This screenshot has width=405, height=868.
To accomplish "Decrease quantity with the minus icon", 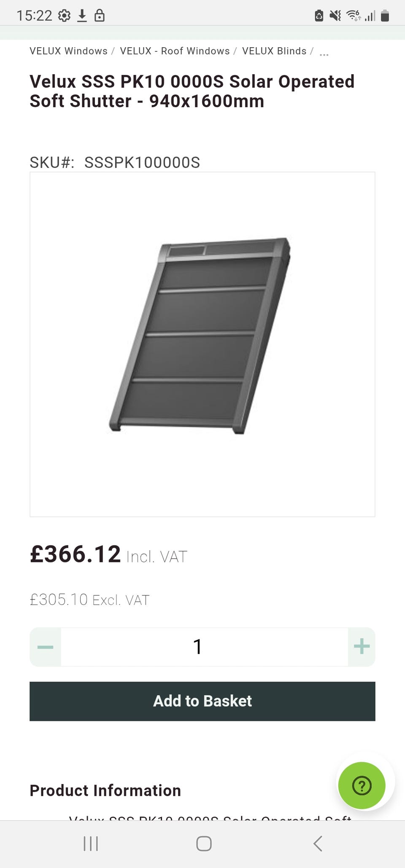I will click(x=45, y=647).
